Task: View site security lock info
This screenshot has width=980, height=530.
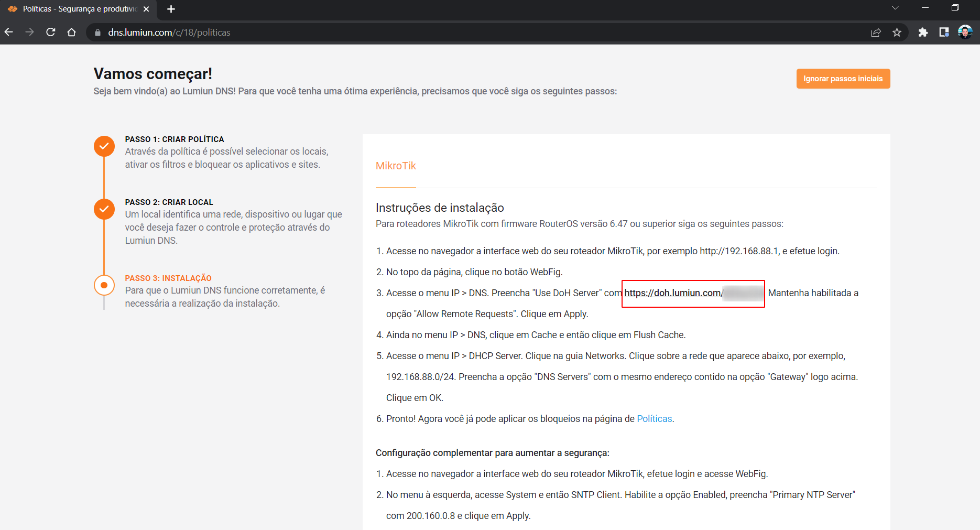Action: tap(97, 33)
